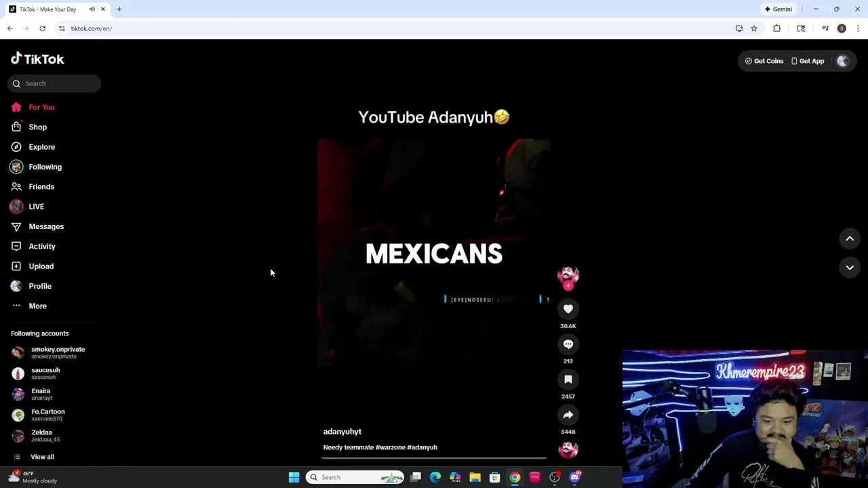Screen dimensions: 868x488
Task: Open Gemini in Chrome
Action: pos(778,9)
